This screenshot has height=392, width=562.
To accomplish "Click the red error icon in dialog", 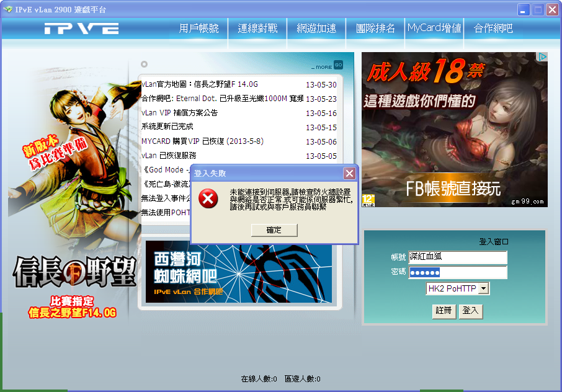I will click(208, 198).
